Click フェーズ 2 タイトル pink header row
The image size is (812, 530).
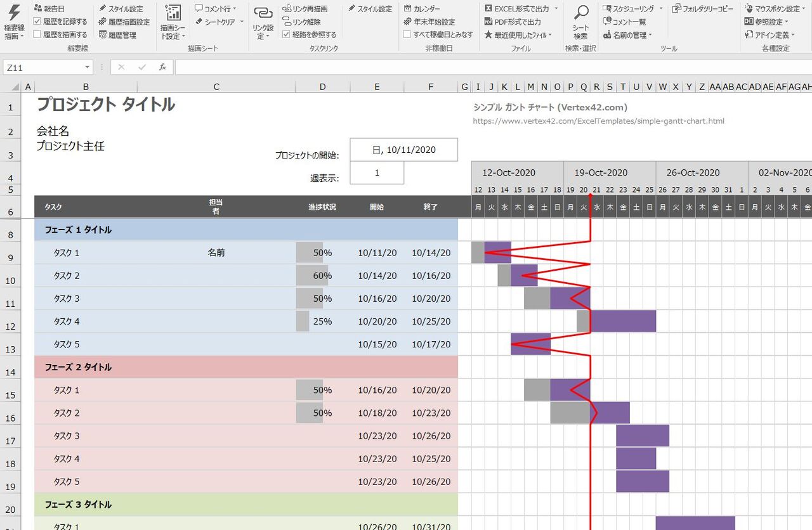(246, 367)
